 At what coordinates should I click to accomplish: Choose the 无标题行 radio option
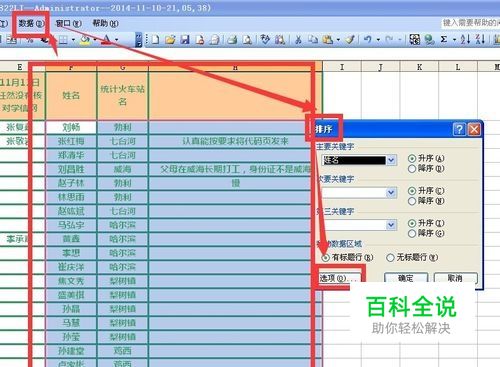click(x=412, y=257)
